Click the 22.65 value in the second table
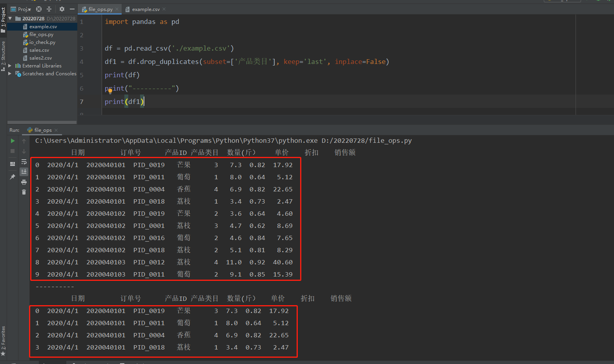The width and height of the screenshot is (614, 364). tap(279, 335)
